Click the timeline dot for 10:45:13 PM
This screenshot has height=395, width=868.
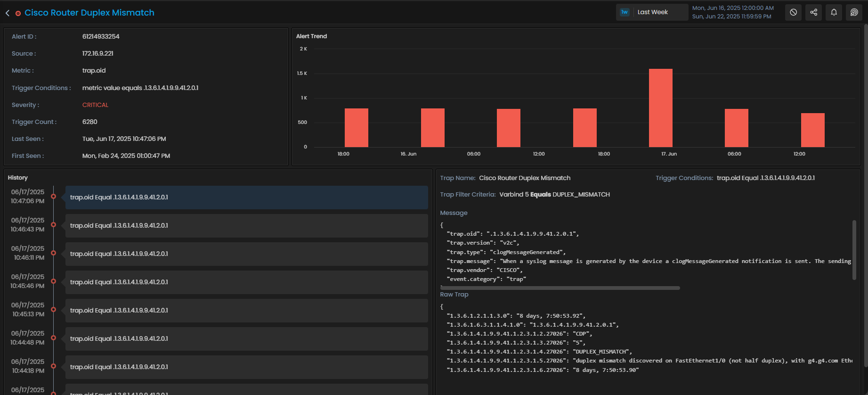click(54, 310)
